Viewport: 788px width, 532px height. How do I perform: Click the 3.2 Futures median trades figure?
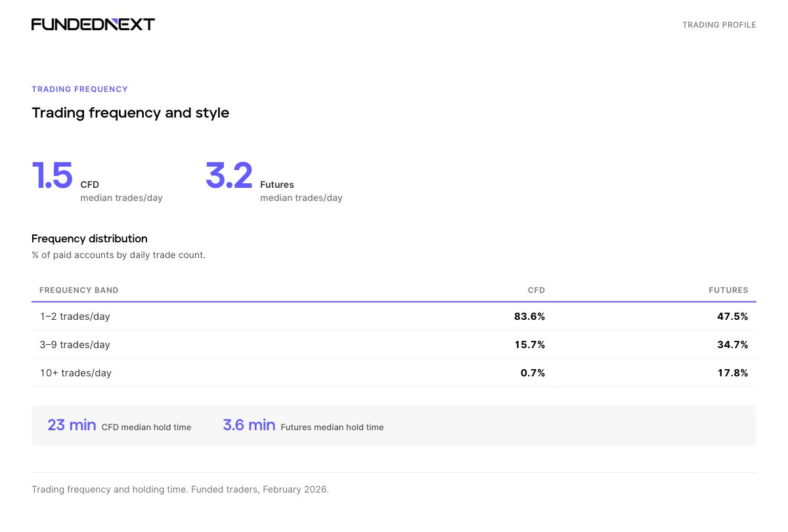(229, 176)
